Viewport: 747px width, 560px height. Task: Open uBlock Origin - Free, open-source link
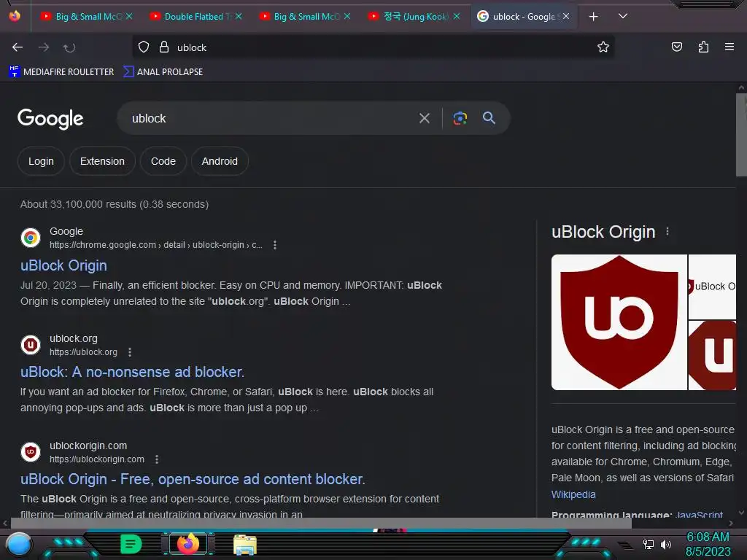pyautogui.click(x=193, y=479)
